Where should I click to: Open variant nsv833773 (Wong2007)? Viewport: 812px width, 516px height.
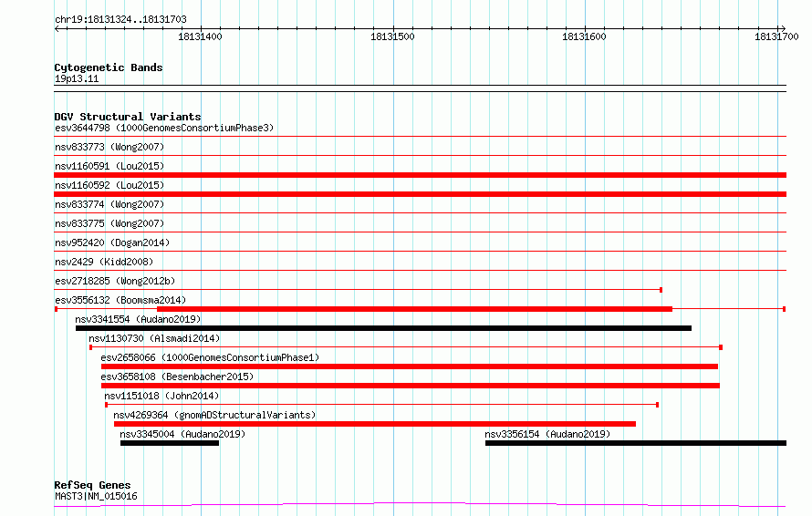[109, 147]
